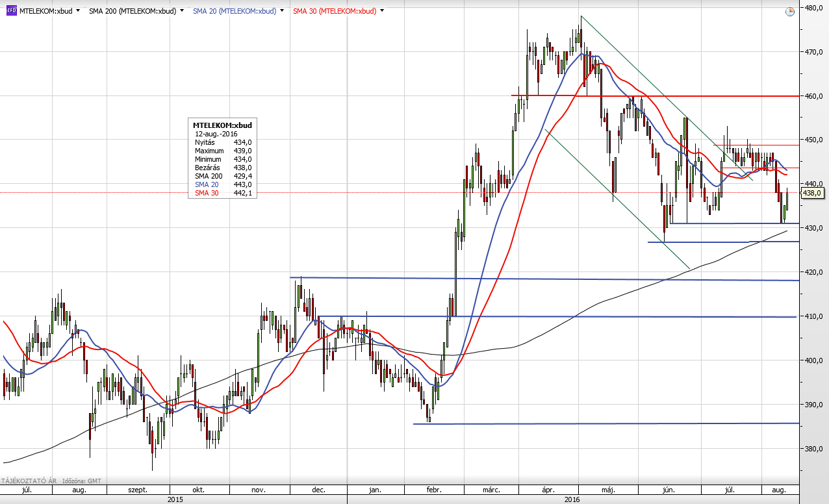
Task: Open the MTELEKOM:xbud instrument dropdown
Action: click(78, 11)
